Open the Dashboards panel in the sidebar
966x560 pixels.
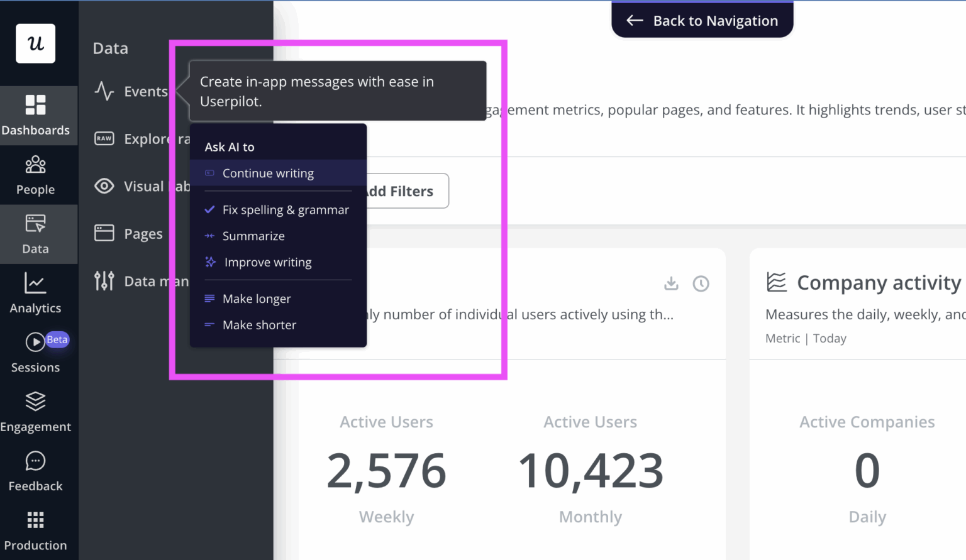pyautogui.click(x=36, y=115)
